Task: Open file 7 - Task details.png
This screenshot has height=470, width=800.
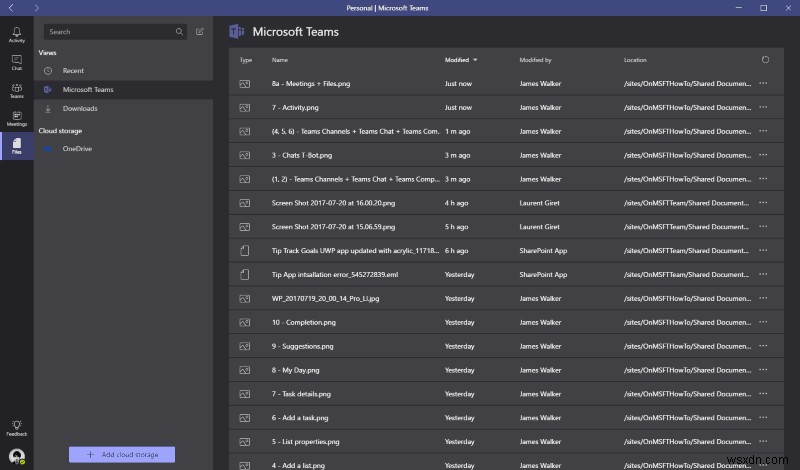Action: pyautogui.click(x=301, y=394)
